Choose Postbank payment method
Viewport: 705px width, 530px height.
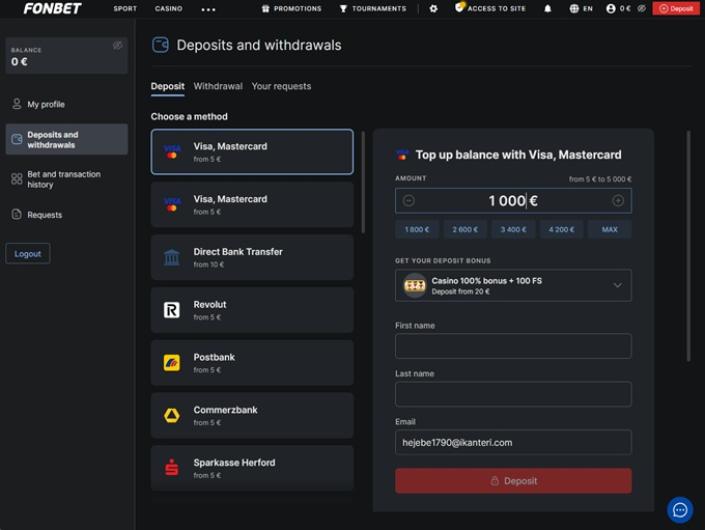pyautogui.click(x=252, y=363)
